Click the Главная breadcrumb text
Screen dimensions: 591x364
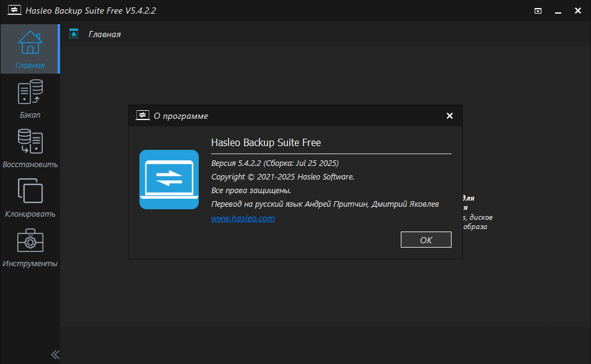click(x=105, y=34)
